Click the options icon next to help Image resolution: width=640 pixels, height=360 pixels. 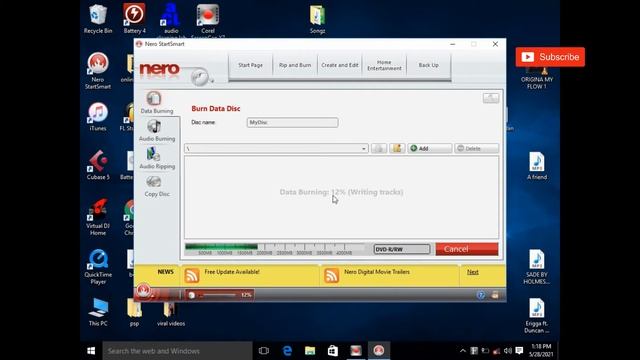[495, 295]
